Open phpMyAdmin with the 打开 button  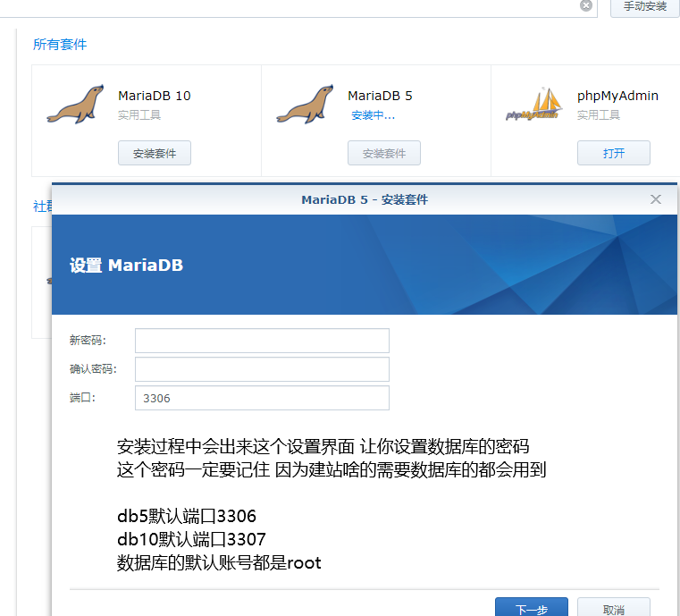click(613, 153)
